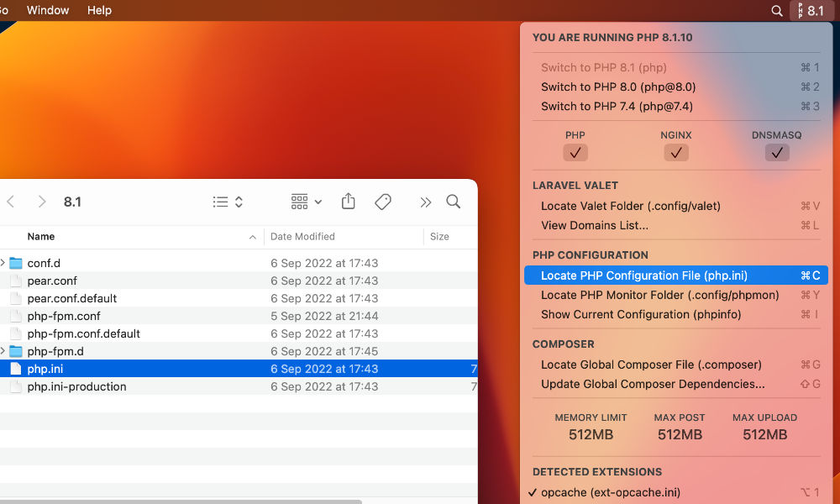Select pear.conf.default file
Image resolution: width=840 pixels, height=504 pixels.
(x=71, y=298)
